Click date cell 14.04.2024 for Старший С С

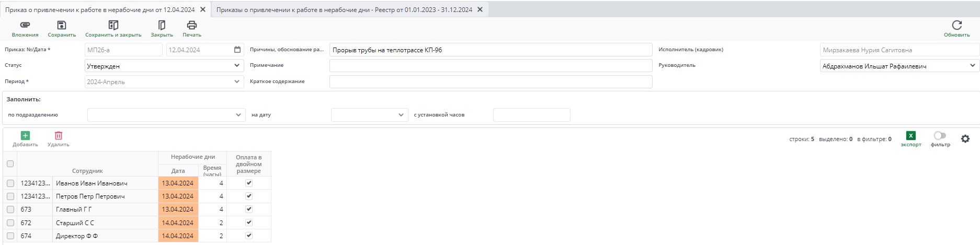(x=178, y=223)
